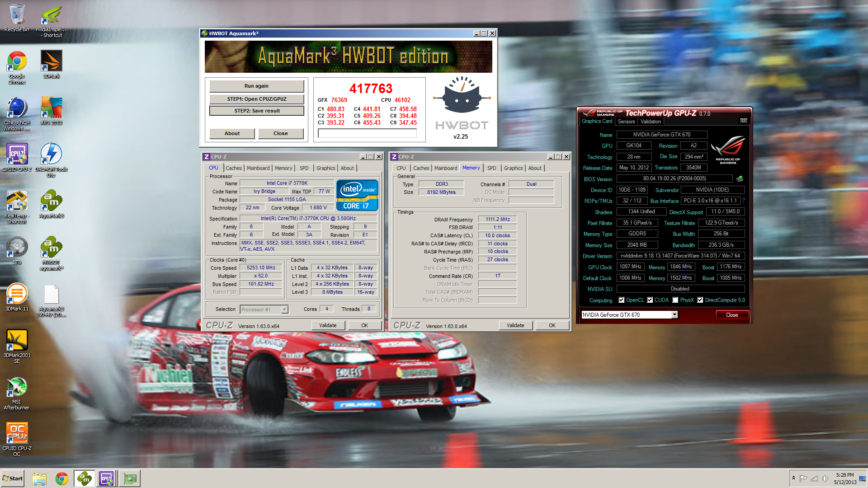Switch to GPU-Z taskbar button
The image size is (868, 488).
coord(130,479)
